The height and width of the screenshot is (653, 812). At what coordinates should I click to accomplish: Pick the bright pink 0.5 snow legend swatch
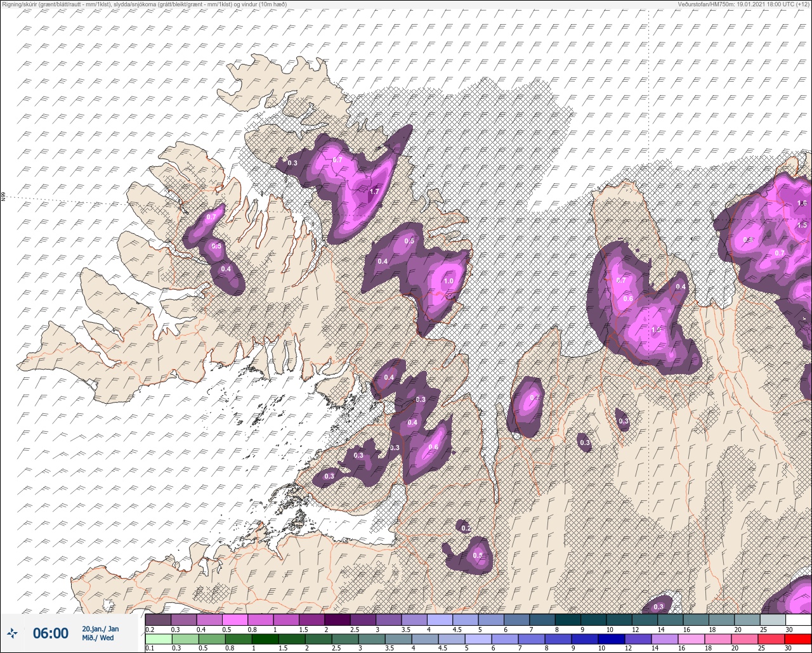[235, 619]
